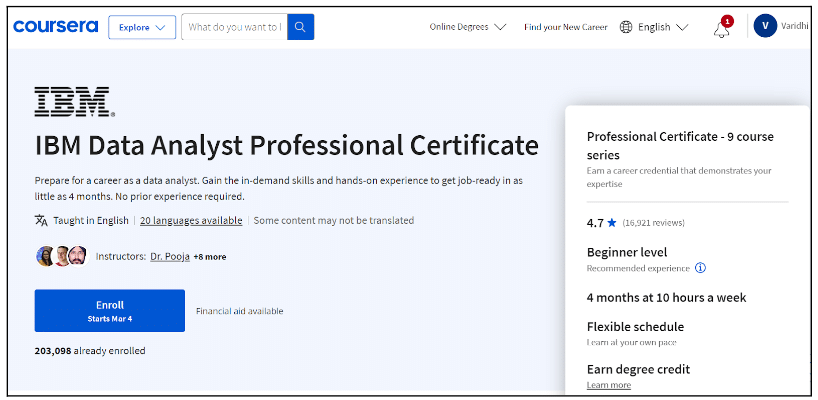Viewport: 818px width, 400px height.
Task: Click the Flexible schedule text
Action: pyautogui.click(x=635, y=327)
